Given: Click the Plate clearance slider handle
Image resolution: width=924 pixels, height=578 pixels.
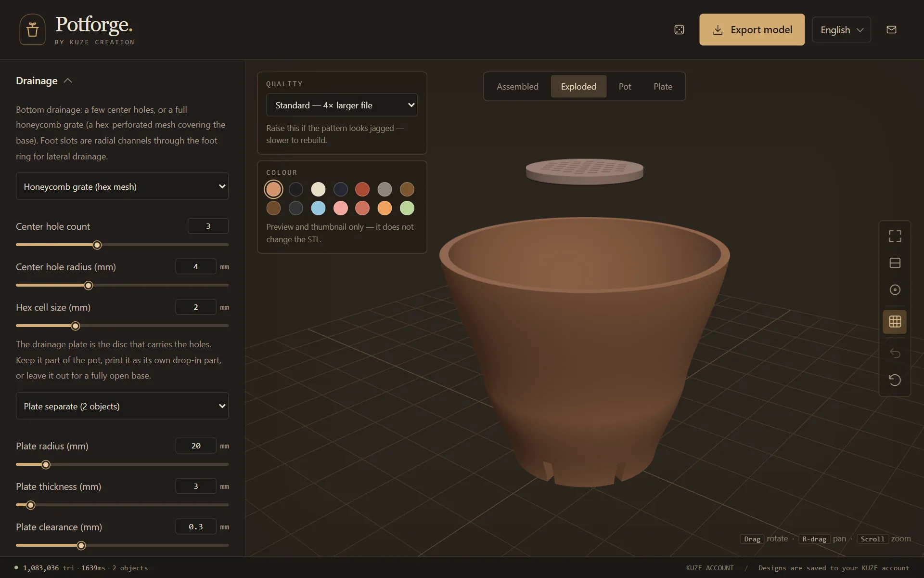Looking at the screenshot, I should 81,546.
